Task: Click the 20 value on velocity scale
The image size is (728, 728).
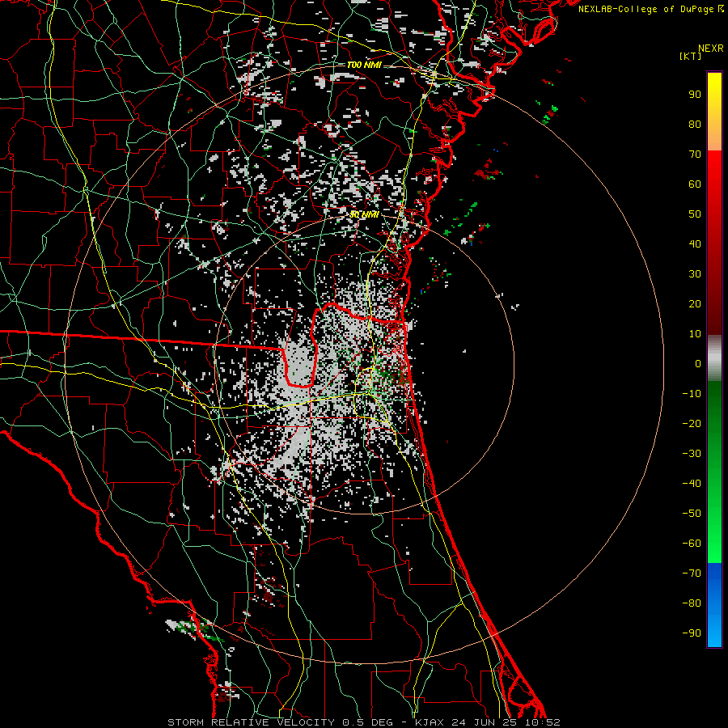Action: point(695,304)
